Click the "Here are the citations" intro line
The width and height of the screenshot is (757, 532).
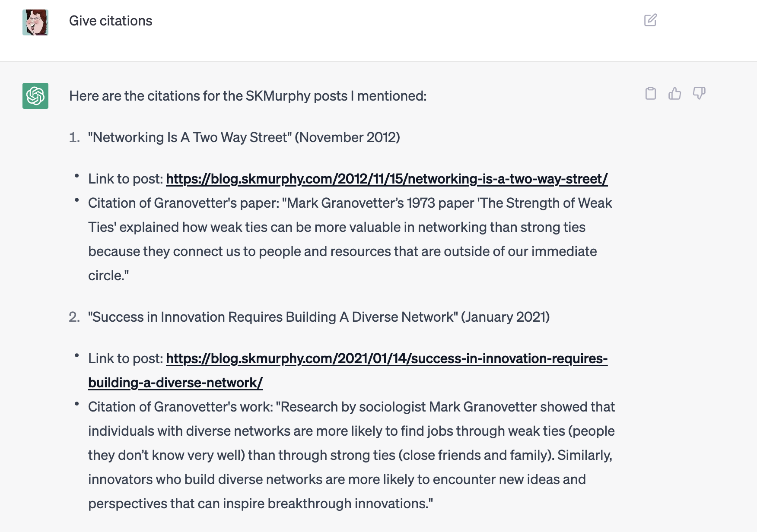[x=248, y=96]
